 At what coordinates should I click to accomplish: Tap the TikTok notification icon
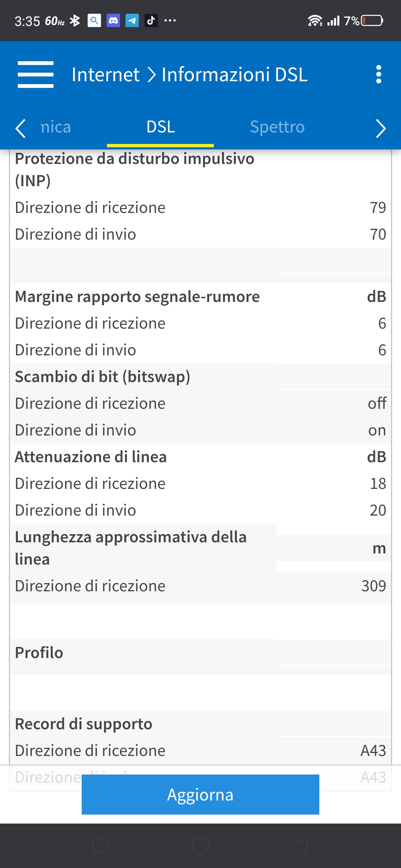pyautogui.click(x=151, y=20)
